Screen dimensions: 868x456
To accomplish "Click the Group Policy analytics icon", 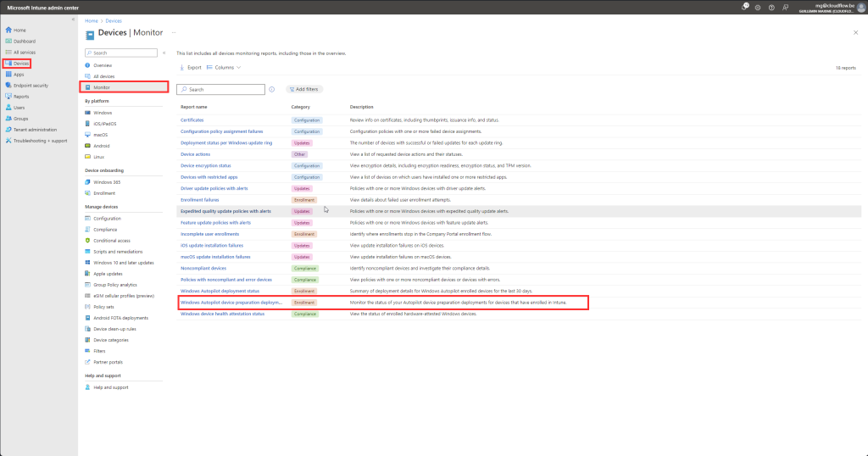I will point(87,285).
